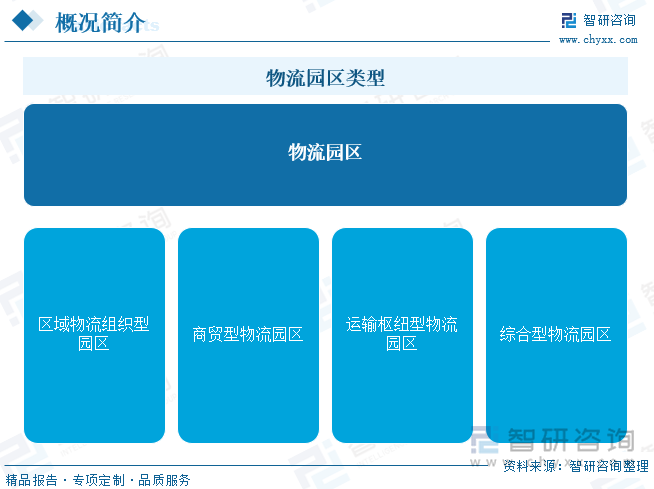The height and width of the screenshot is (489, 654).
Task: Select the 区域物流组织型园区 card
Action: point(94,335)
